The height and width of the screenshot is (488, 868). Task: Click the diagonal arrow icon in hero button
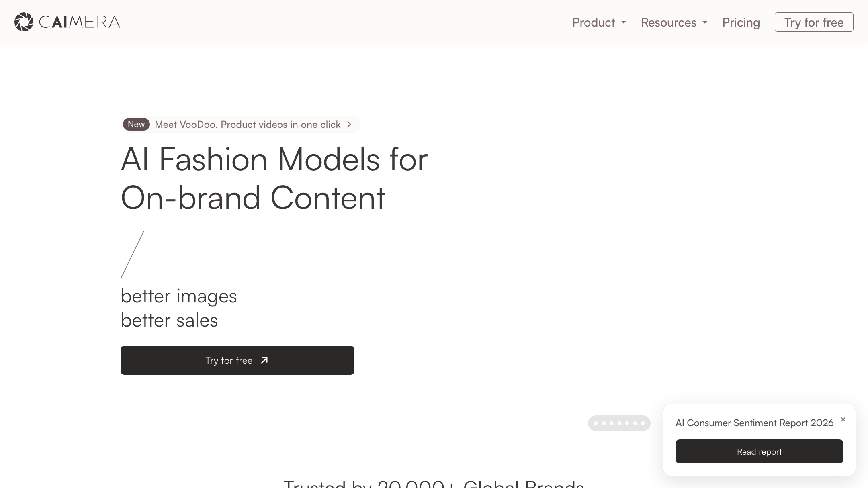pyautogui.click(x=264, y=361)
